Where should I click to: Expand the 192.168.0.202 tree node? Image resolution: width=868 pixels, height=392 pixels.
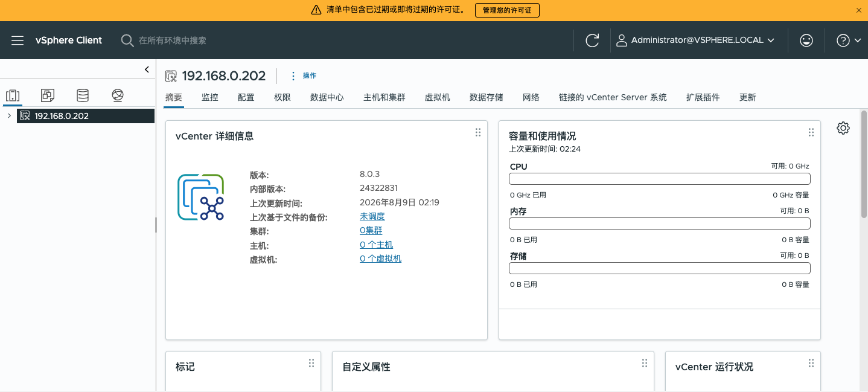[x=9, y=115]
